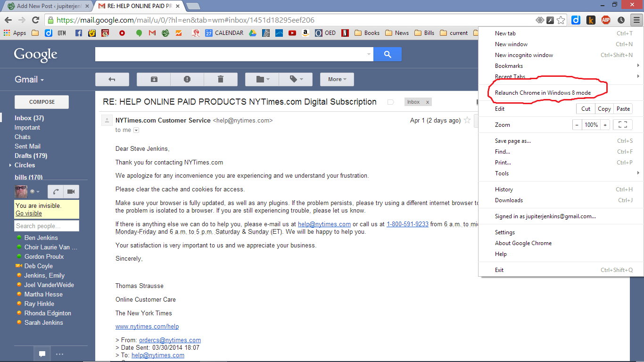Viewport: 644px width, 362px height.
Task: Archive this email with the Archive icon
Action: [x=154, y=79]
